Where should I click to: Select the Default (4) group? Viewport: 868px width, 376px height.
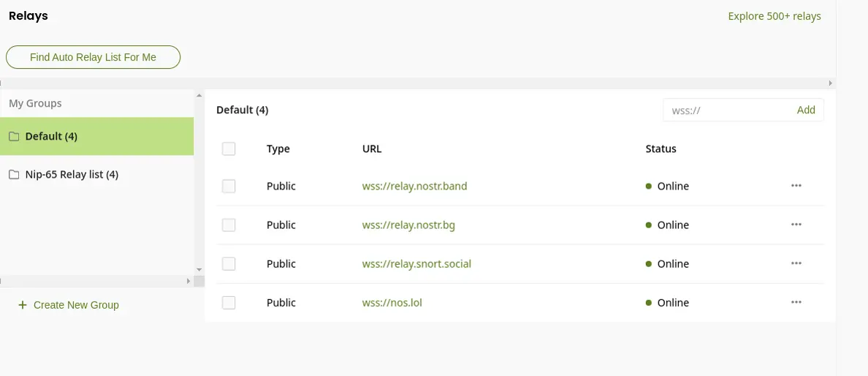click(x=51, y=136)
